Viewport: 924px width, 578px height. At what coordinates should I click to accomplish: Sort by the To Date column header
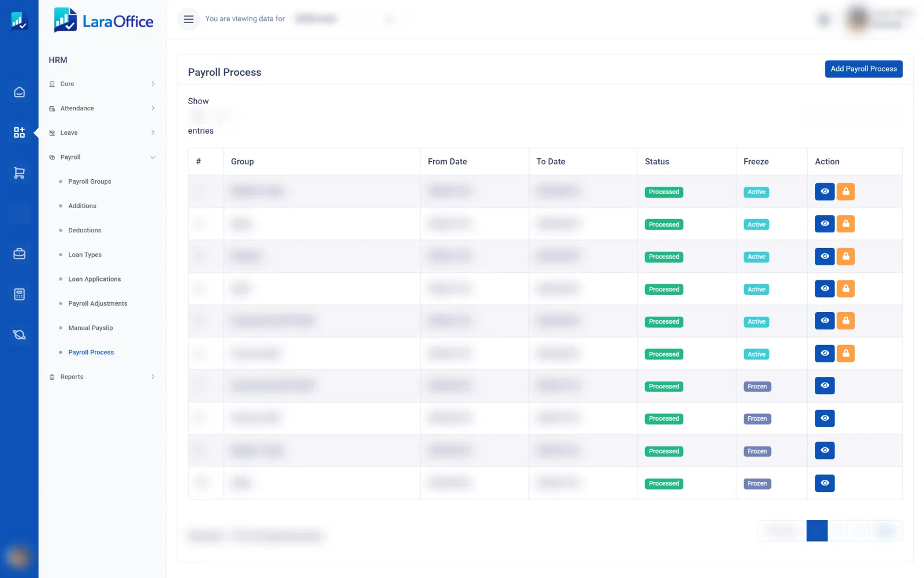click(583, 162)
